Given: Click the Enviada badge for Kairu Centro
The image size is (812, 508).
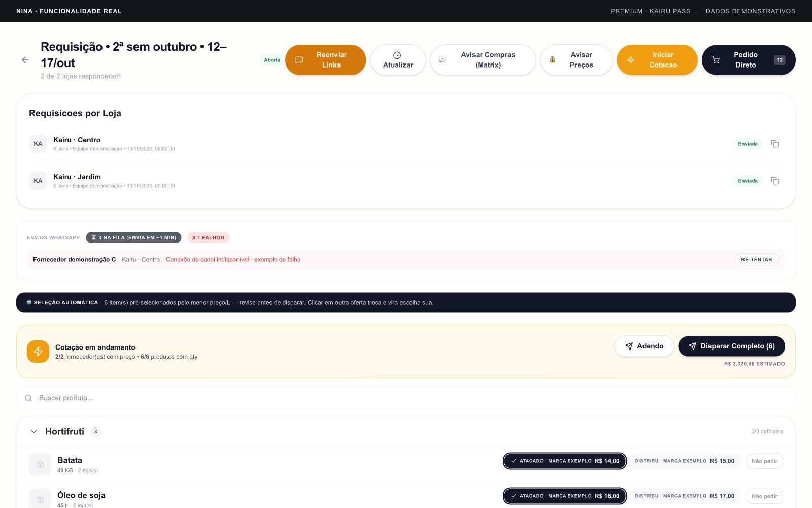Looking at the screenshot, I should click(748, 144).
